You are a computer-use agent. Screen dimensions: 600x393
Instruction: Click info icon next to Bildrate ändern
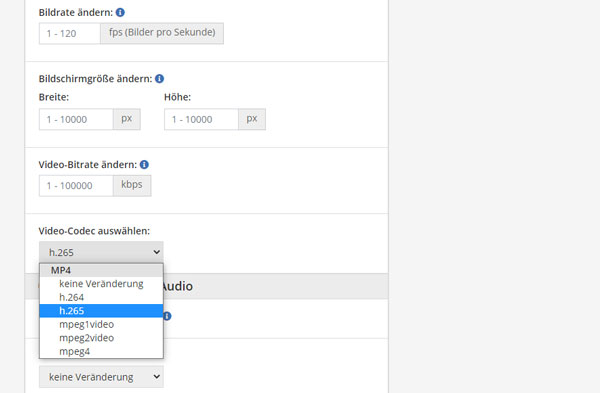pos(120,13)
